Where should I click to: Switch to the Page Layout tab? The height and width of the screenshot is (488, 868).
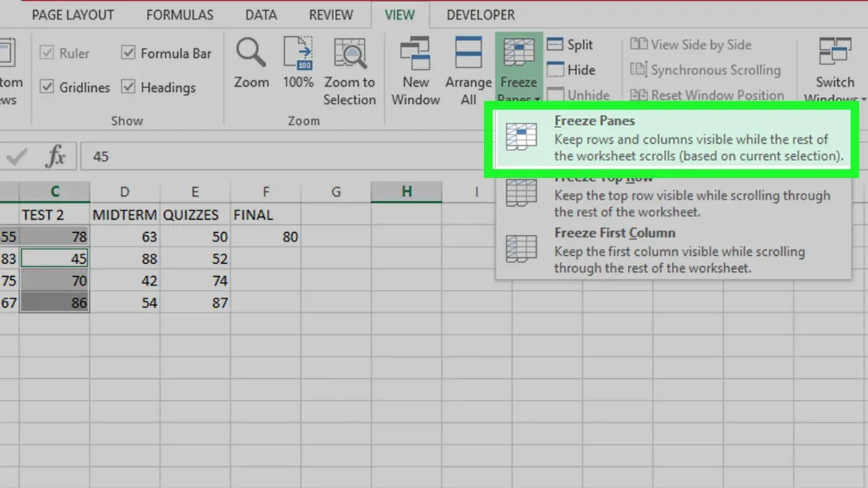[x=73, y=15]
